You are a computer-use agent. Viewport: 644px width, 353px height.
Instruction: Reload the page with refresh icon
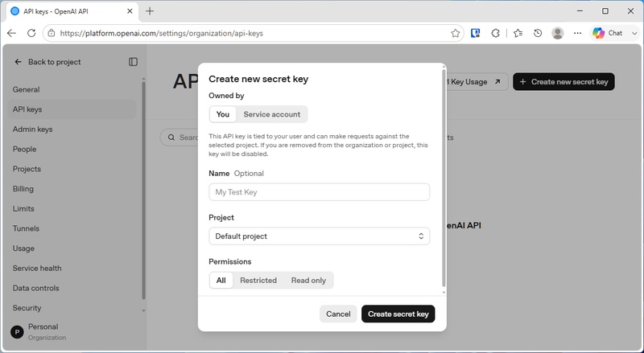[31, 33]
